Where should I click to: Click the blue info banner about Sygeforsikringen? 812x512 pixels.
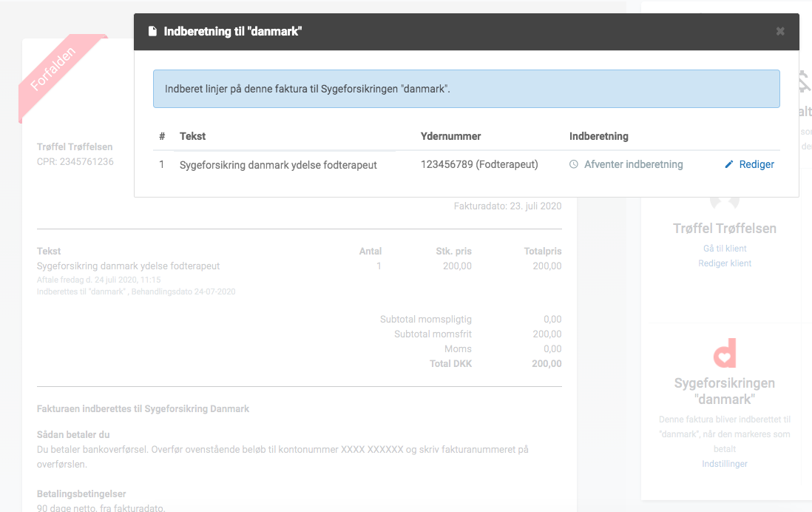pyautogui.click(x=466, y=89)
